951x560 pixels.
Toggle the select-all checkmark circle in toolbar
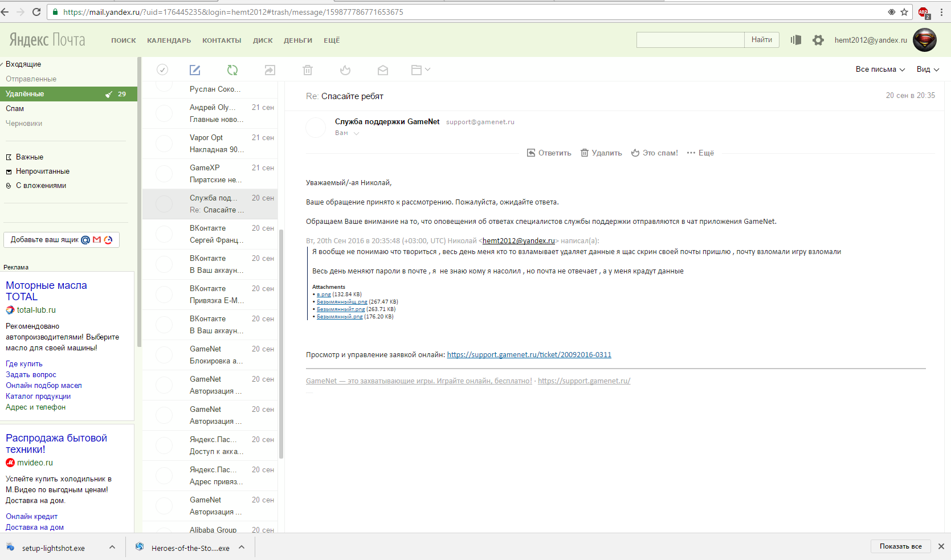coord(162,70)
